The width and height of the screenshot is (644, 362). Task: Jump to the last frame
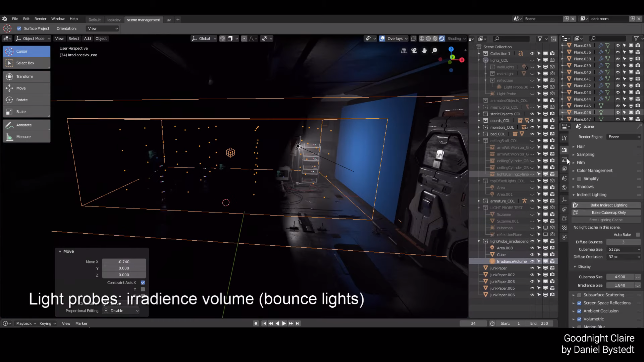(298, 323)
